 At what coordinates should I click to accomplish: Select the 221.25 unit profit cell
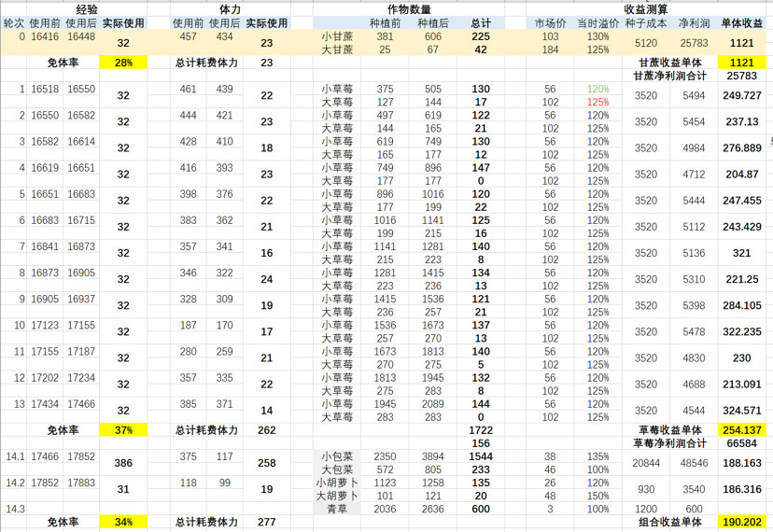(742, 279)
